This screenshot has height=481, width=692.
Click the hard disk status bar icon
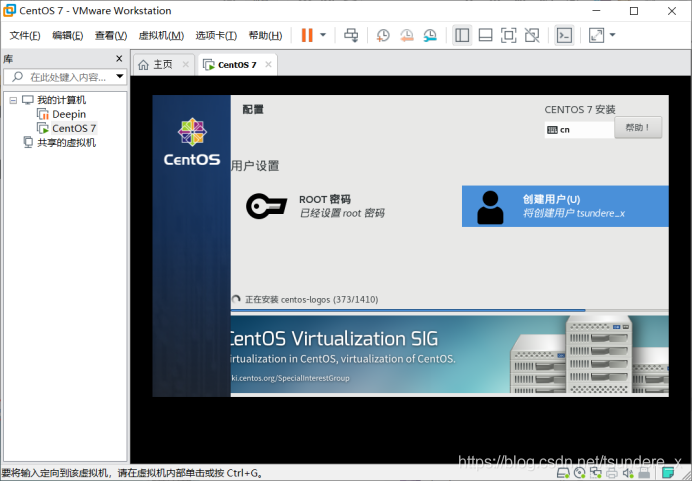[563, 473]
